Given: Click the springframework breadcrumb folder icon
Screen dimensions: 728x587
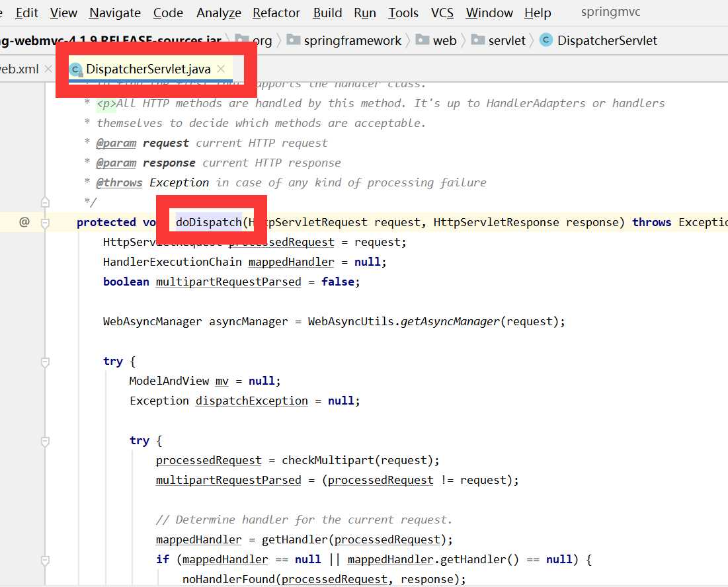Looking at the screenshot, I should pos(293,40).
